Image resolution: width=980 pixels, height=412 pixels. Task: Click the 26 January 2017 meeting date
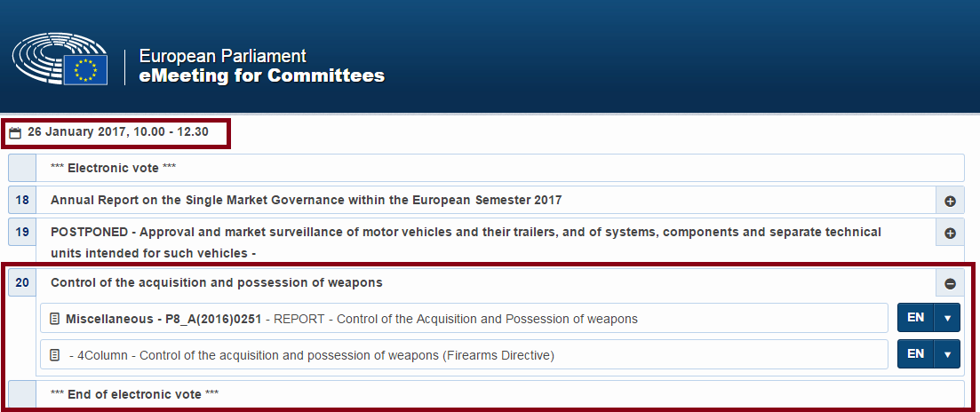(118, 132)
